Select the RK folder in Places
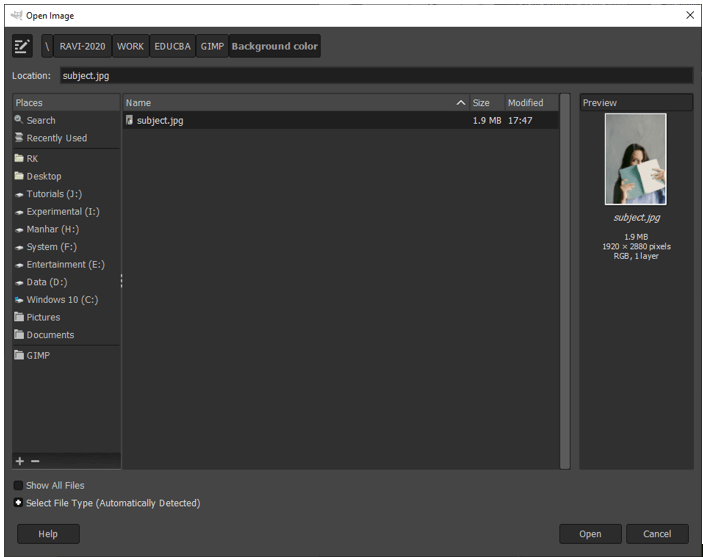Viewport: 703px width, 557px height. (66, 159)
